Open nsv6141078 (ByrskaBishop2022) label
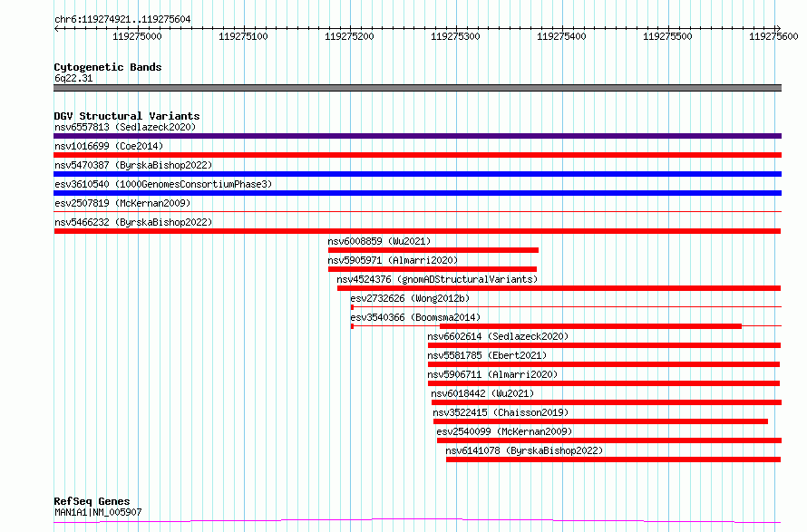The width and height of the screenshot is (807, 532). [524, 450]
